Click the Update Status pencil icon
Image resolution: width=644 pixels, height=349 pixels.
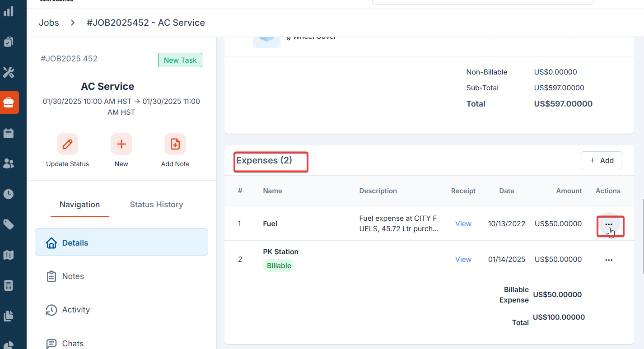point(67,144)
